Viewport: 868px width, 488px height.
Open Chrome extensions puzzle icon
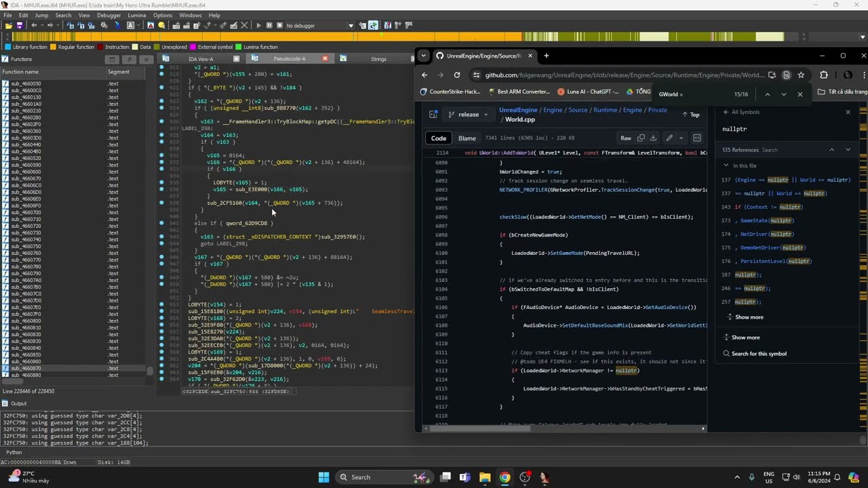[824, 75]
